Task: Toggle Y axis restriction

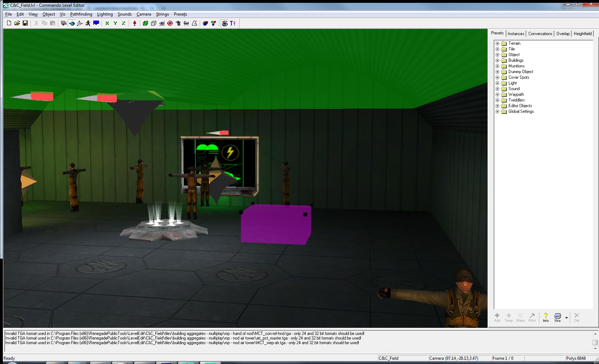Action: 115,23
